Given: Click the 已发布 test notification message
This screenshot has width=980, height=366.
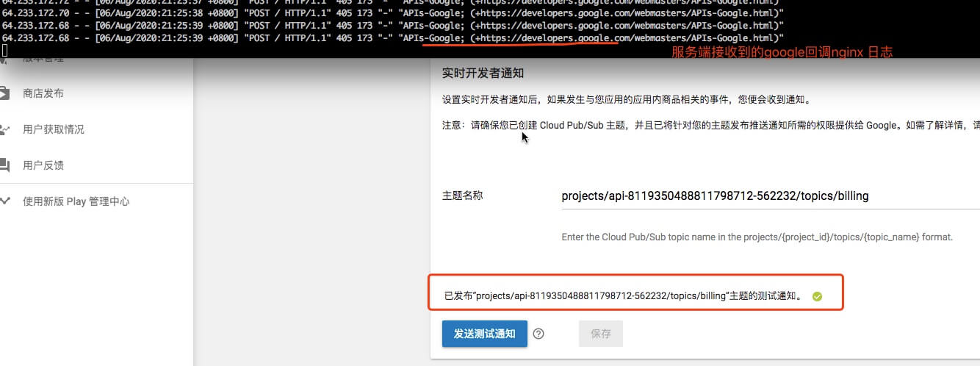Looking at the screenshot, I should coord(623,297).
